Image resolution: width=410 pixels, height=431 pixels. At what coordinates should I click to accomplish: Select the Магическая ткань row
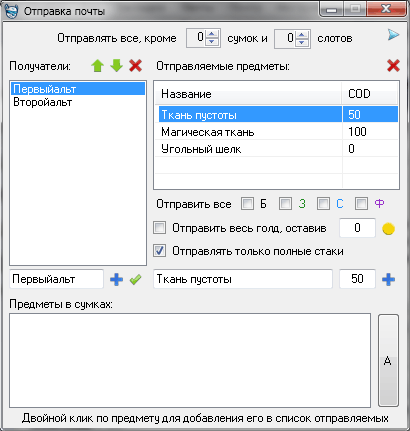coord(277,132)
